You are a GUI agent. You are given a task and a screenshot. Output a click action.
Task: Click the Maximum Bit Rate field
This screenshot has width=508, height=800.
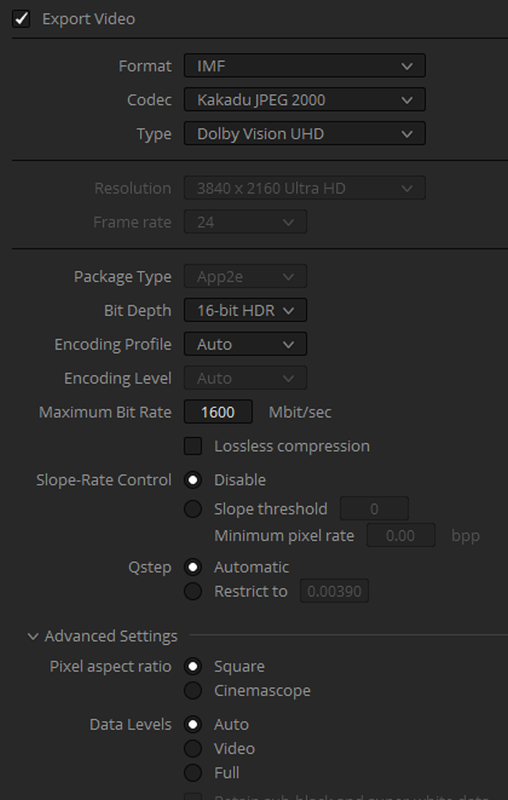pyautogui.click(x=218, y=412)
